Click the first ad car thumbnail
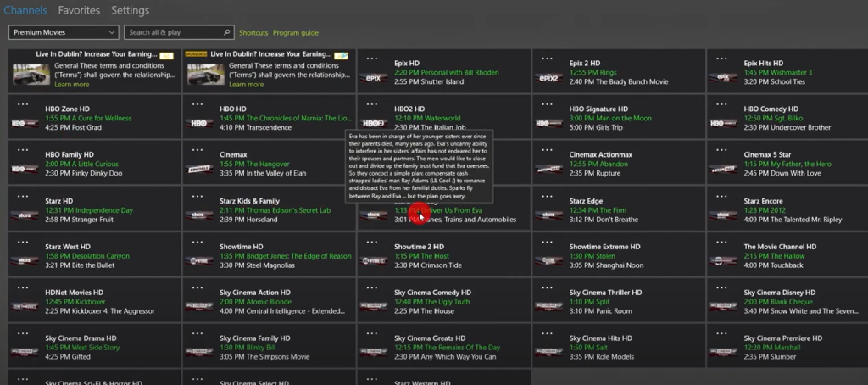 click(x=31, y=75)
